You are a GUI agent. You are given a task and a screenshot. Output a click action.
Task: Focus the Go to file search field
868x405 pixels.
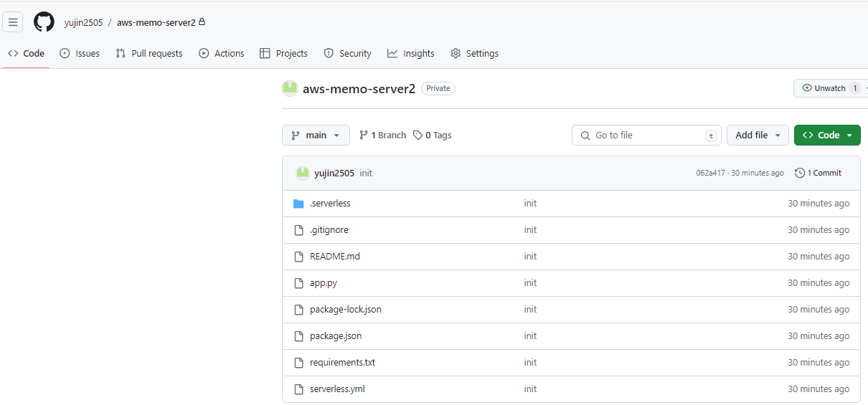click(646, 135)
